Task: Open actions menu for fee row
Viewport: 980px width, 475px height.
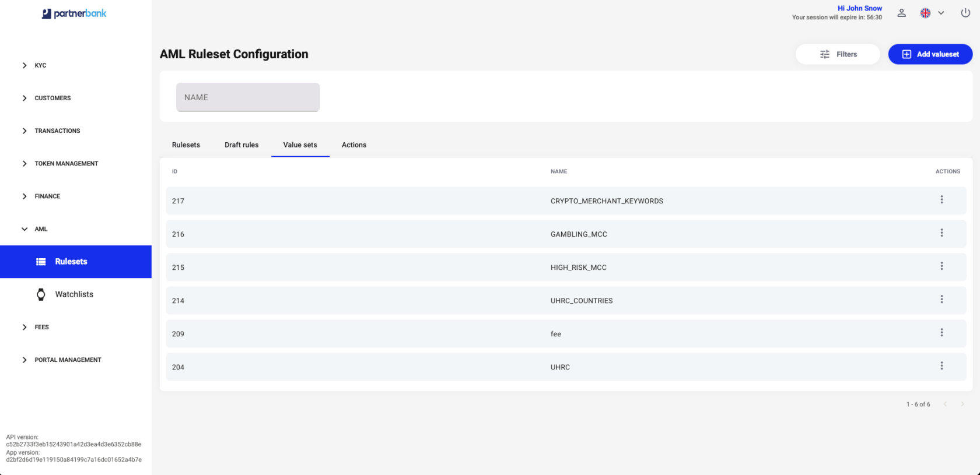Action: click(942, 333)
